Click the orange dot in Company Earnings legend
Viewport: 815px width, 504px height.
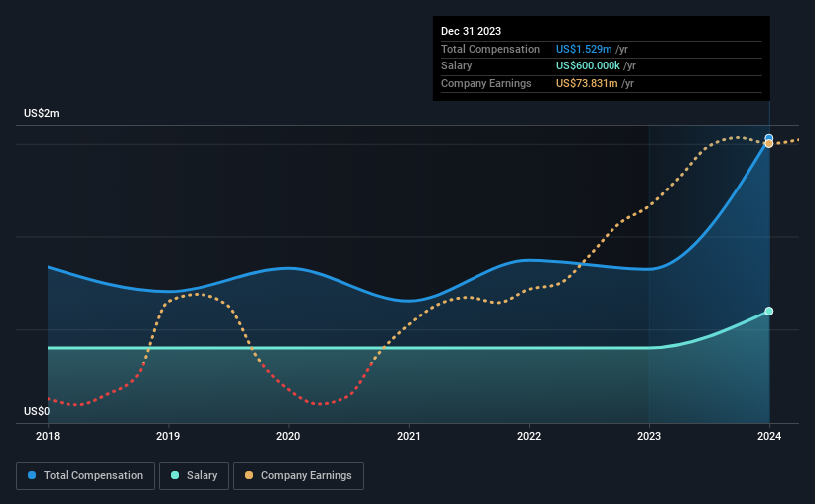[249, 475]
